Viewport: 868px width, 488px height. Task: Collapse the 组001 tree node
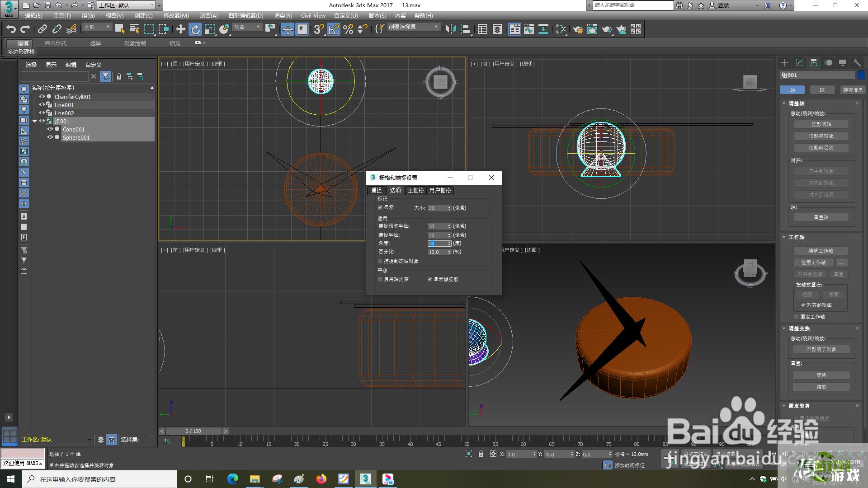pos(34,121)
